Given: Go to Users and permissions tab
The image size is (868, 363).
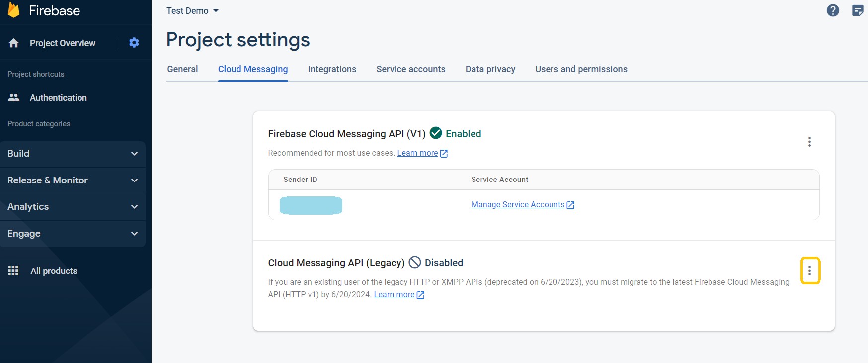Looking at the screenshot, I should coord(581,69).
